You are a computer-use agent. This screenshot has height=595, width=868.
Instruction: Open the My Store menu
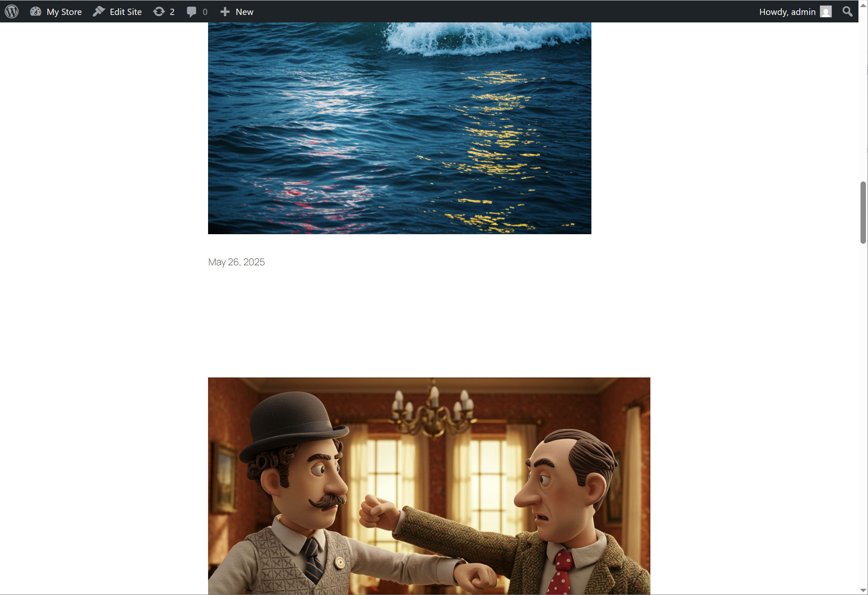(64, 12)
